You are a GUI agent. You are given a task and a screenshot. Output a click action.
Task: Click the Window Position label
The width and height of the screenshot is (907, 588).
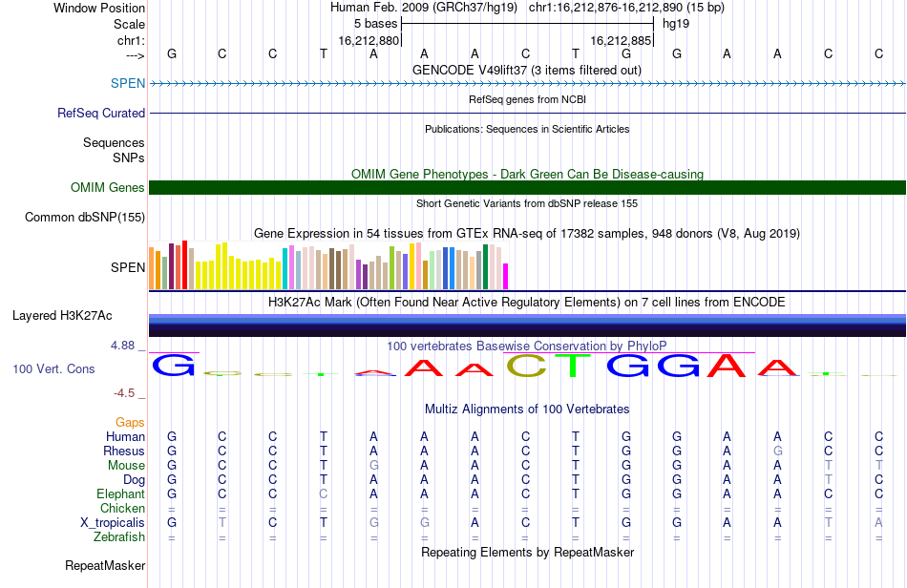[99, 8]
